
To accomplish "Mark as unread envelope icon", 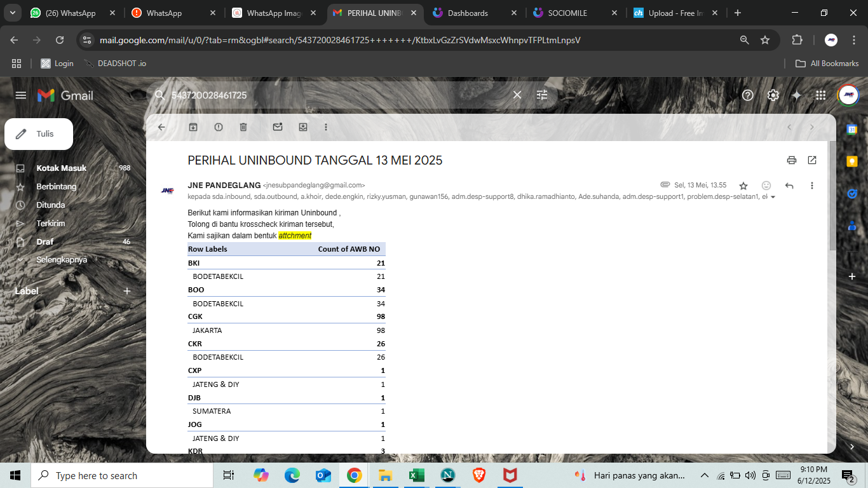I will coord(278,127).
